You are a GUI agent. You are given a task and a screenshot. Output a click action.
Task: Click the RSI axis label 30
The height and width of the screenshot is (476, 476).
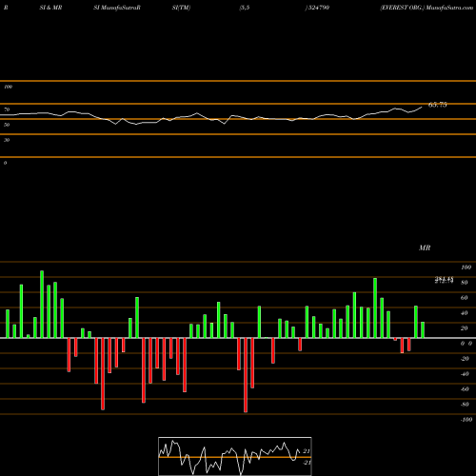point(7,140)
